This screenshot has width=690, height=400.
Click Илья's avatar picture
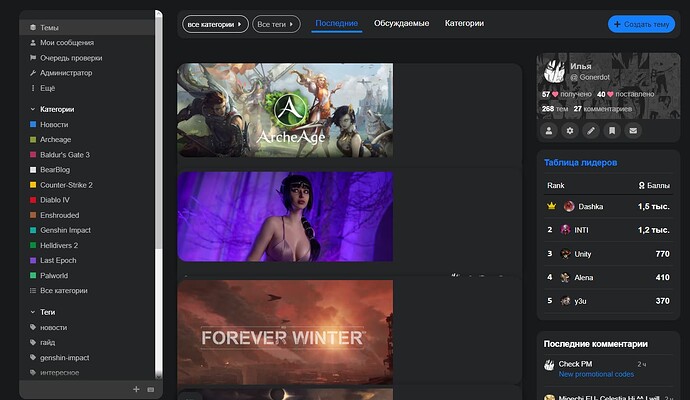[553, 71]
